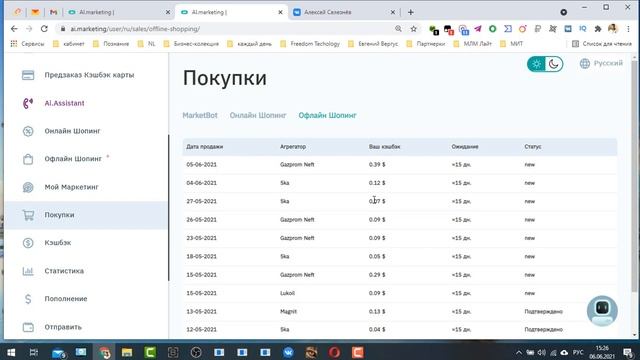Image resolution: width=640 pixels, height=360 pixels.
Task: Click the Агрегатор column header
Action: coord(293,147)
